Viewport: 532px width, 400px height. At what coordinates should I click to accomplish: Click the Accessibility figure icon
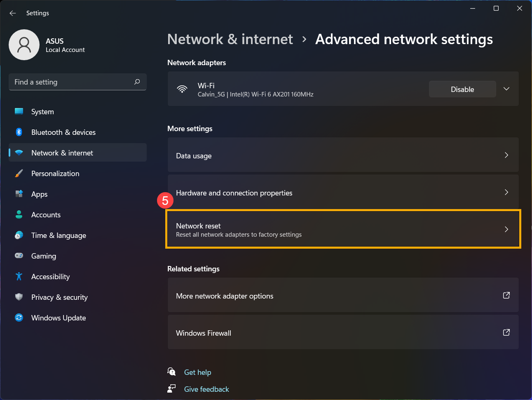(x=19, y=276)
